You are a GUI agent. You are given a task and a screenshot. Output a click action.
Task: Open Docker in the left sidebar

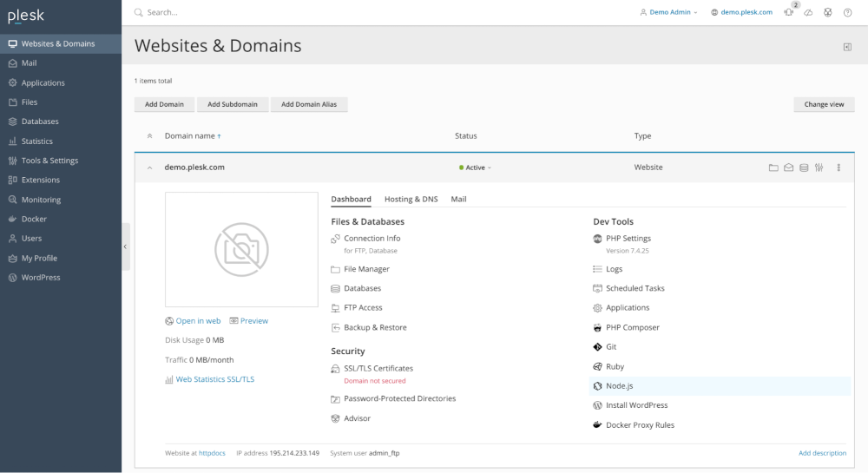(34, 219)
